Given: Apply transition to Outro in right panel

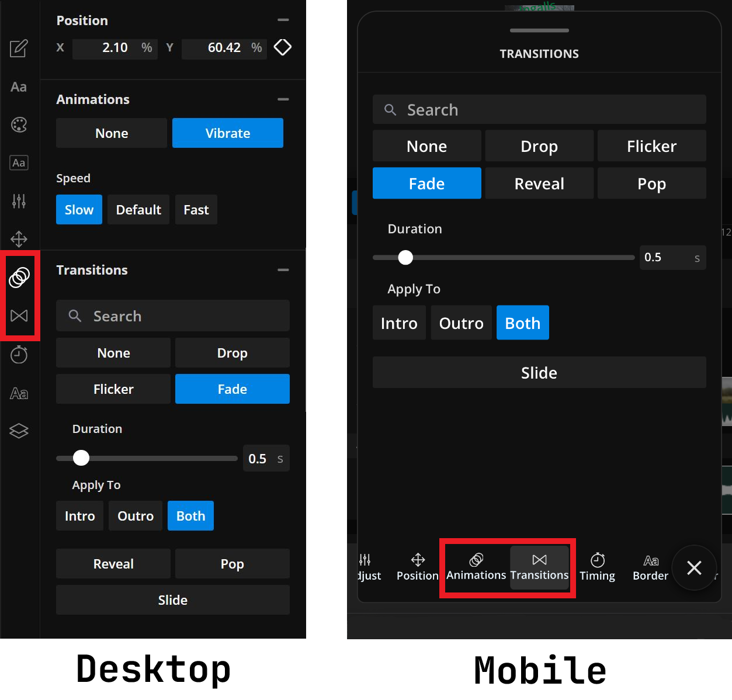Looking at the screenshot, I should point(461,323).
